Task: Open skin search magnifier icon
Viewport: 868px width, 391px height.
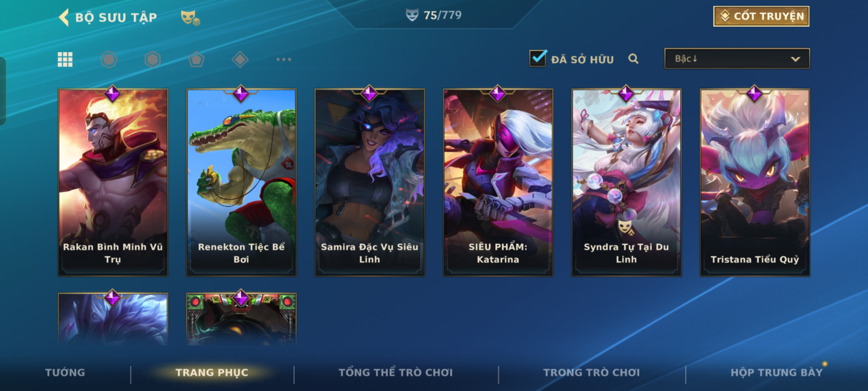Action: 633,59
